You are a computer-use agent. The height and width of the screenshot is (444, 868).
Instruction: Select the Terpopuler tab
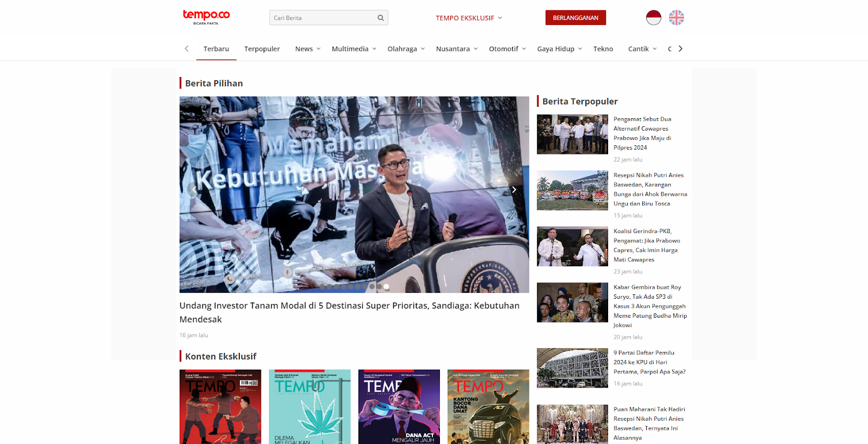(x=262, y=49)
